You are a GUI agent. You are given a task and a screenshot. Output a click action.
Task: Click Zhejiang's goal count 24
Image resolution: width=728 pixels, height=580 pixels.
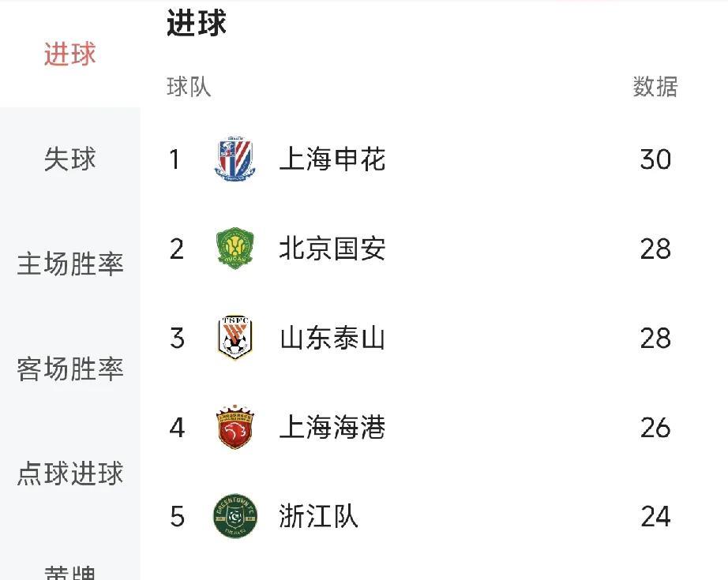[x=655, y=516]
